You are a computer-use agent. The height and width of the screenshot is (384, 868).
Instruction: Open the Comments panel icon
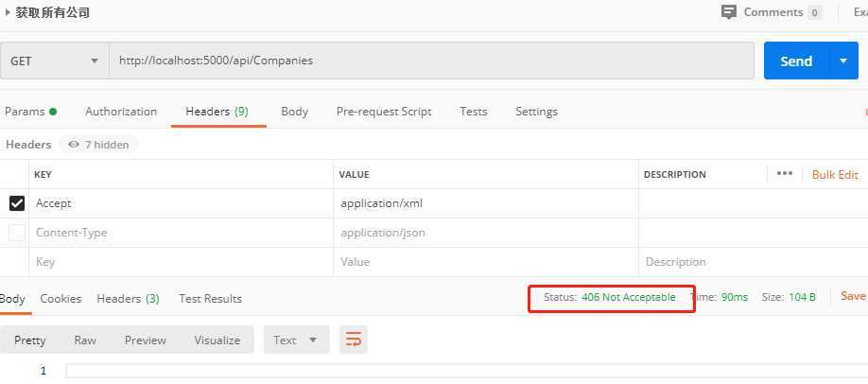pyautogui.click(x=729, y=12)
